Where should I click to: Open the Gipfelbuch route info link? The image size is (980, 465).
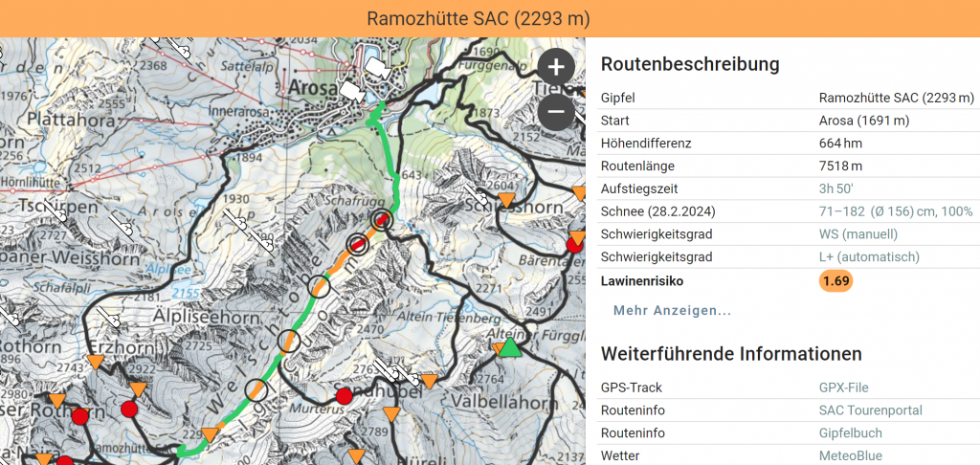pyautogui.click(x=852, y=433)
